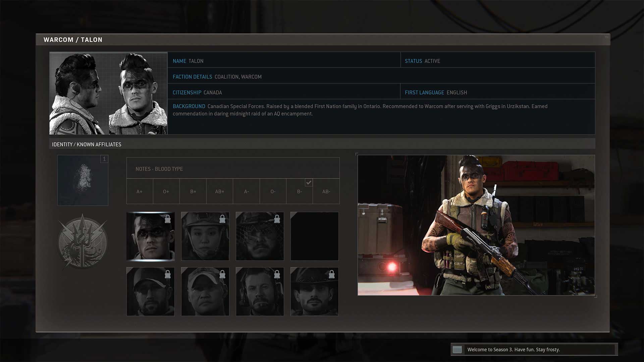Click the BACKGROUND description text

pos(360,110)
